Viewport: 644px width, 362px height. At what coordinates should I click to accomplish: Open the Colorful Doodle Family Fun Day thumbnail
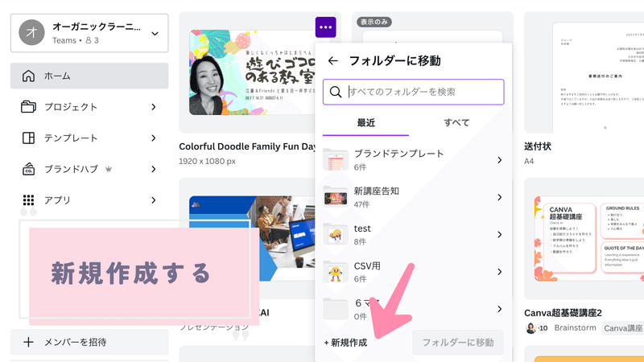pos(252,72)
